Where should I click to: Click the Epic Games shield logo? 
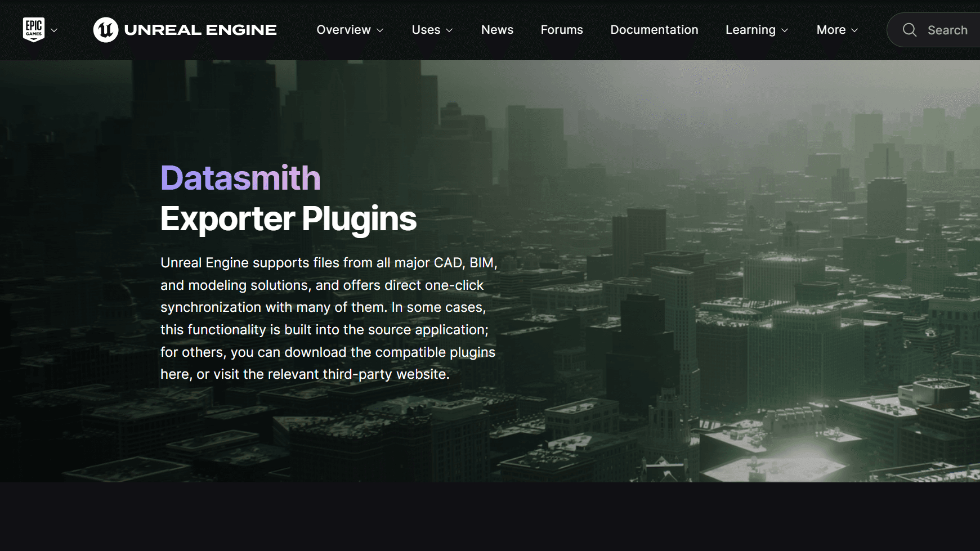click(34, 29)
